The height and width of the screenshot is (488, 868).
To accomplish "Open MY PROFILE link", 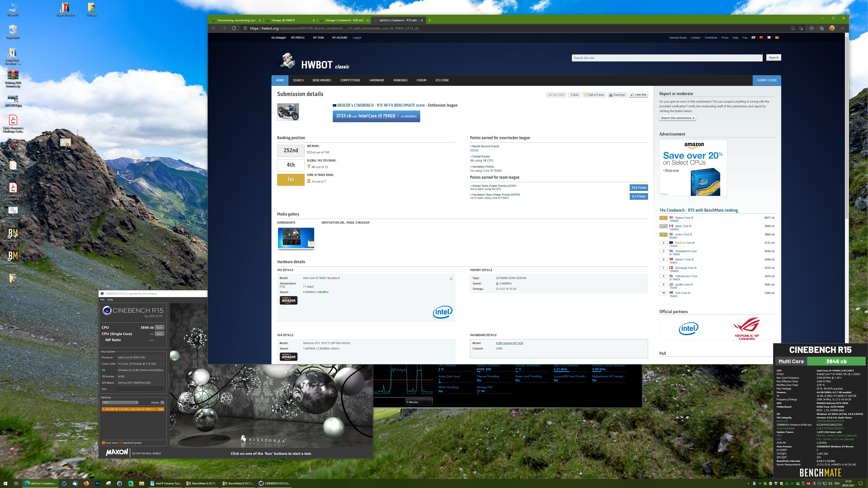I will tap(298, 38).
